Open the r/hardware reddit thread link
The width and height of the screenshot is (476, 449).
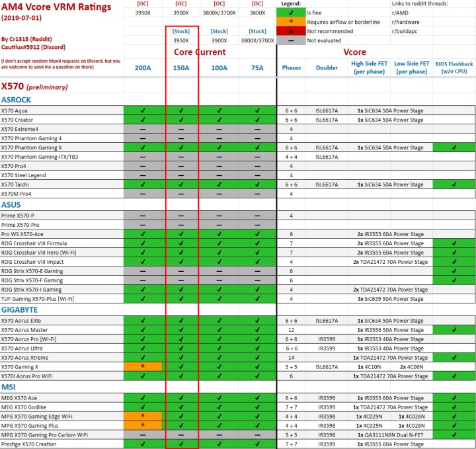(x=405, y=22)
